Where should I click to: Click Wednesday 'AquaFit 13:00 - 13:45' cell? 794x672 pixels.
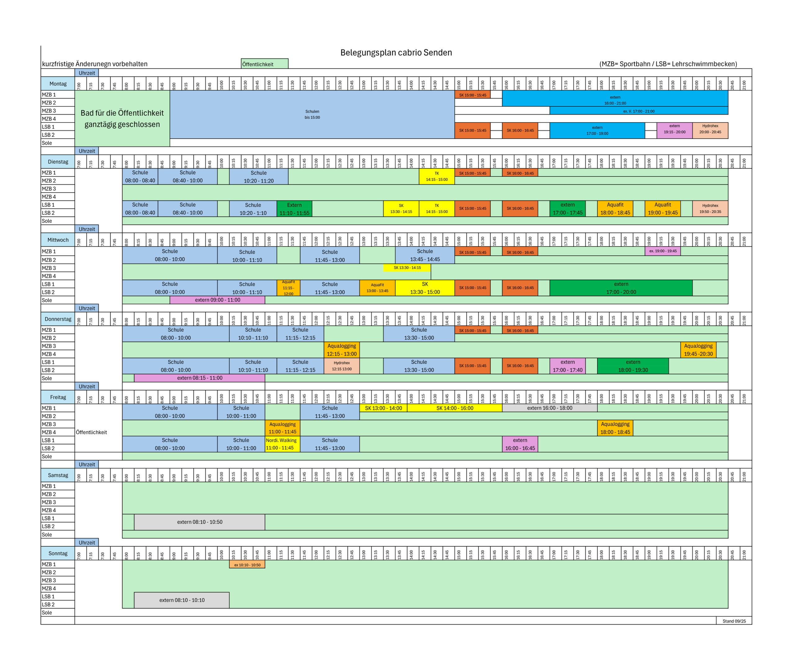pos(377,288)
